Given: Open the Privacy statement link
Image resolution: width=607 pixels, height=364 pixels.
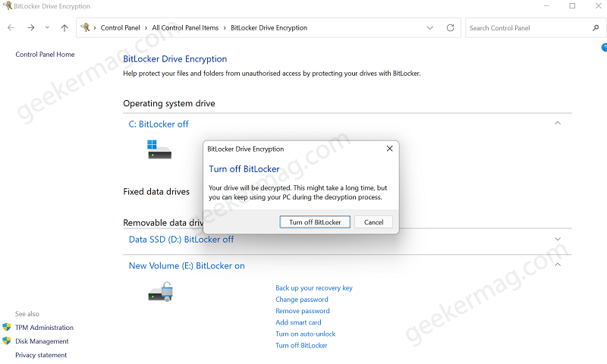Looking at the screenshot, I should tap(41, 355).
